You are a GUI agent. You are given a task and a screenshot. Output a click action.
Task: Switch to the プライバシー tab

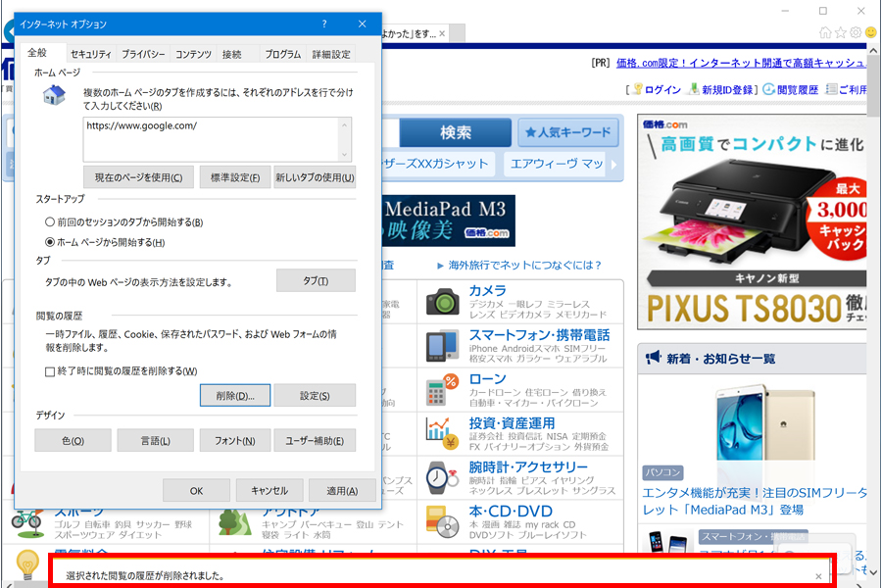click(x=143, y=54)
